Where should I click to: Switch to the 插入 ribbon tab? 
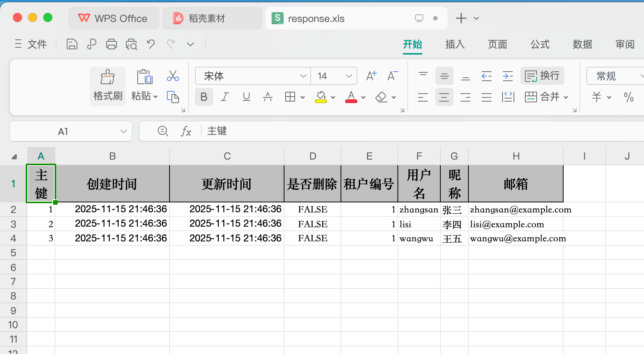tap(455, 44)
